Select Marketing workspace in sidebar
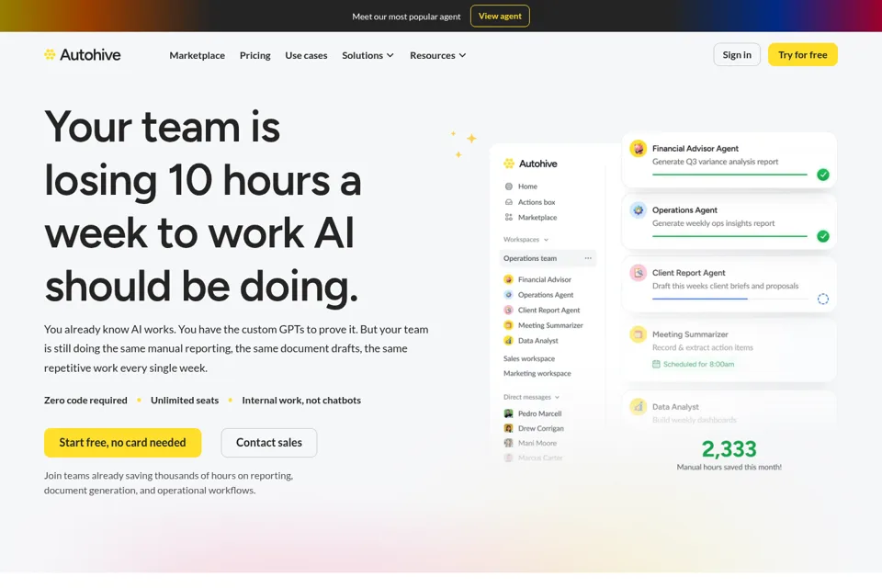 [x=537, y=373]
